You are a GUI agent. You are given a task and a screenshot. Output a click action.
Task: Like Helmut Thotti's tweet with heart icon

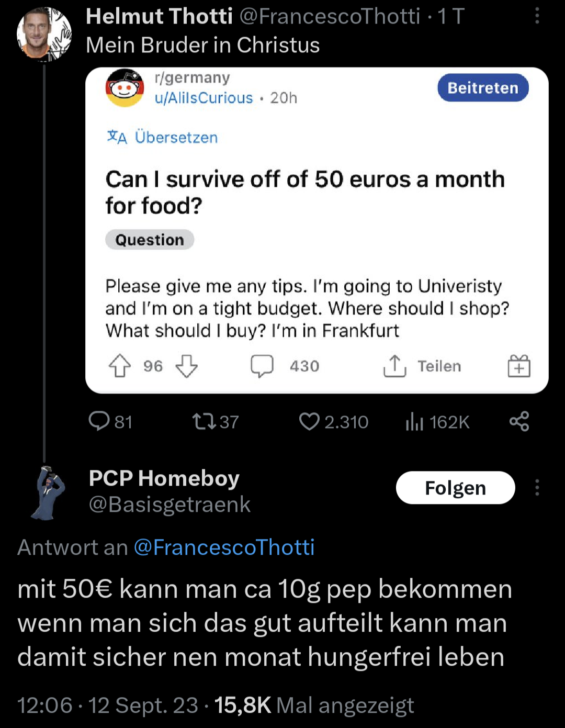pos(309,421)
